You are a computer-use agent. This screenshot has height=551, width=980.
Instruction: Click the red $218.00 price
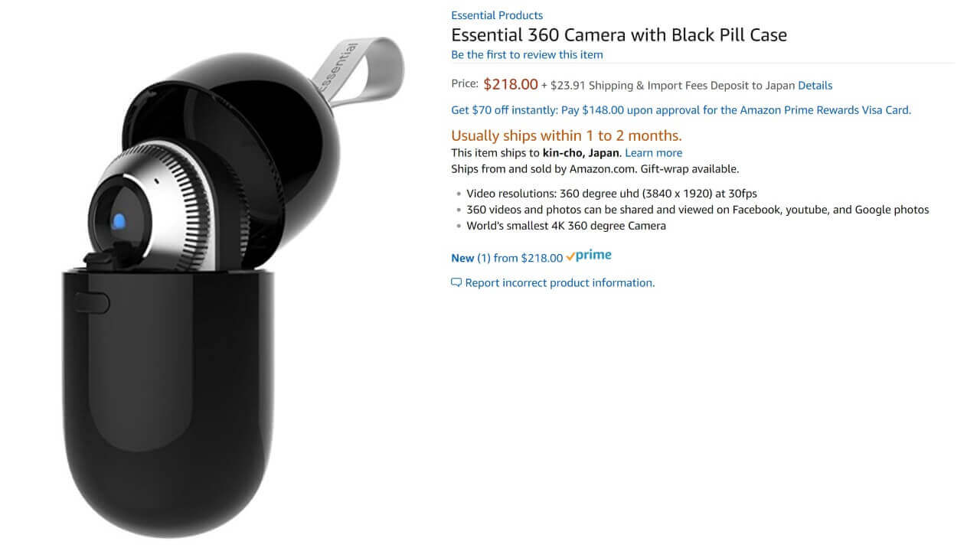(511, 84)
